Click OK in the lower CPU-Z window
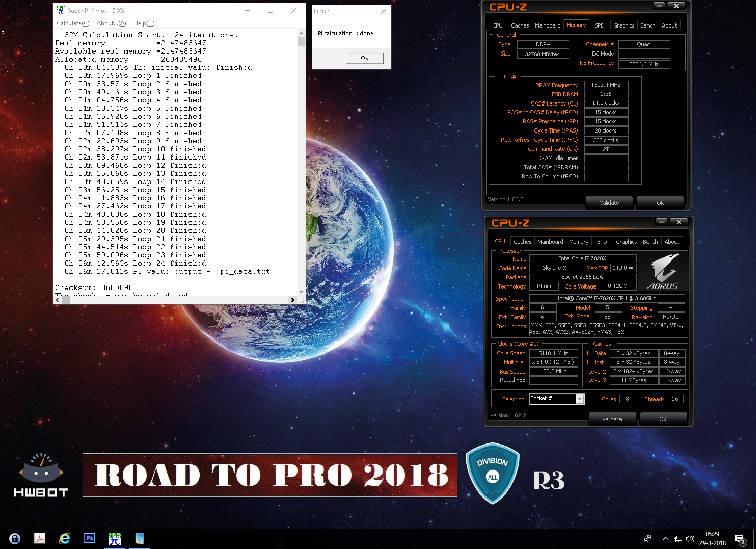The image size is (756, 549). pyautogui.click(x=663, y=419)
